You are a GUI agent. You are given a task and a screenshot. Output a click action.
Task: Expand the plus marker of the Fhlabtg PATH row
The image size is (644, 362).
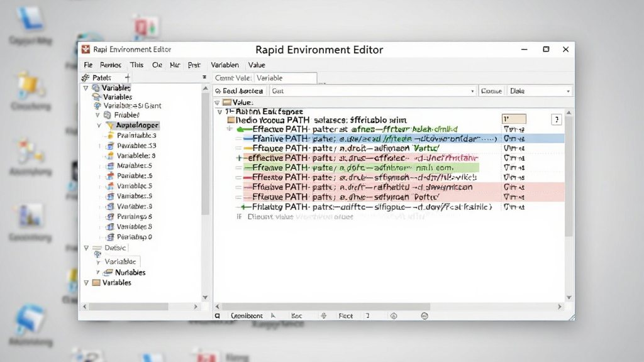pos(243,207)
